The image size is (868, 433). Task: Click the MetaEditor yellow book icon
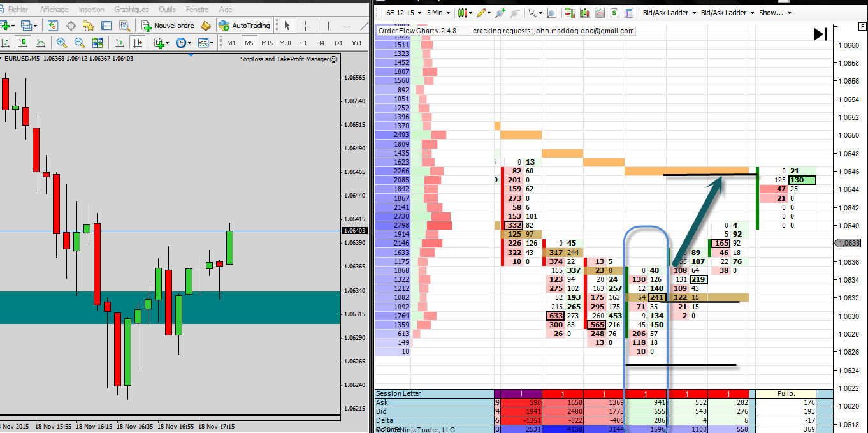(x=205, y=26)
